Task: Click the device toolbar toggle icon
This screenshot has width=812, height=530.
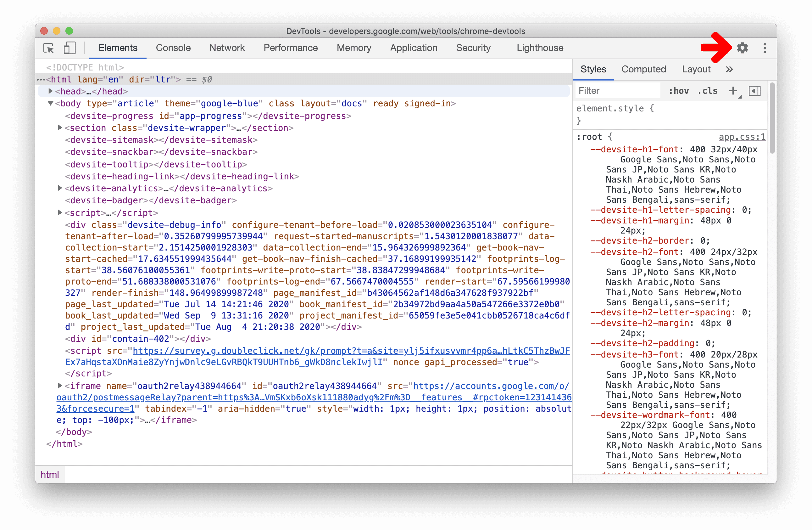Action: [x=69, y=48]
